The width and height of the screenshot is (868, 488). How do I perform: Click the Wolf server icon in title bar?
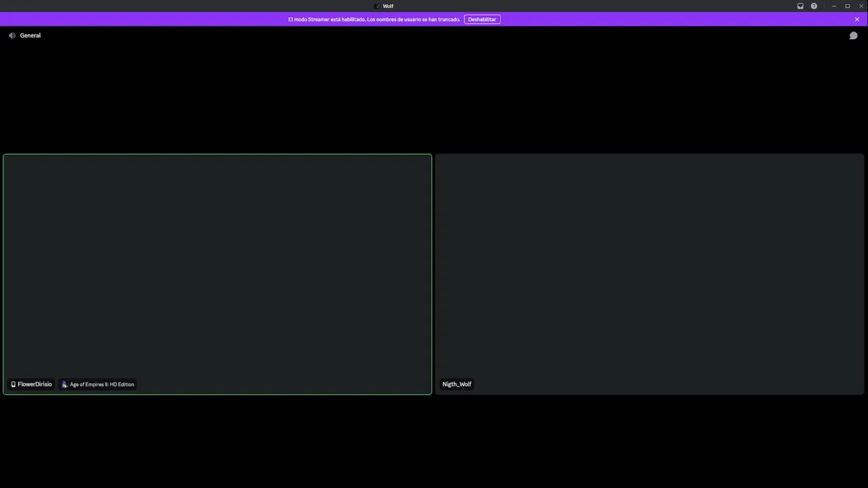click(x=377, y=6)
